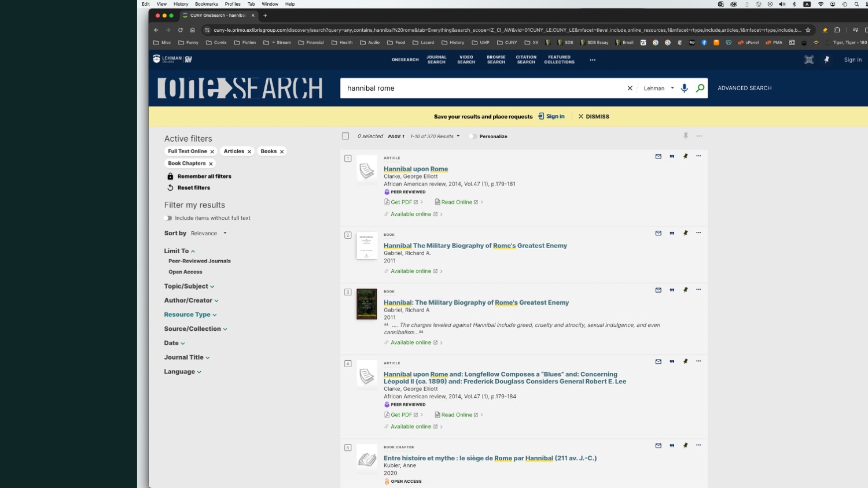Click the Advanced Search link
Image resolution: width=868 pixels, height=488 pixels.
tap(744, 88)
